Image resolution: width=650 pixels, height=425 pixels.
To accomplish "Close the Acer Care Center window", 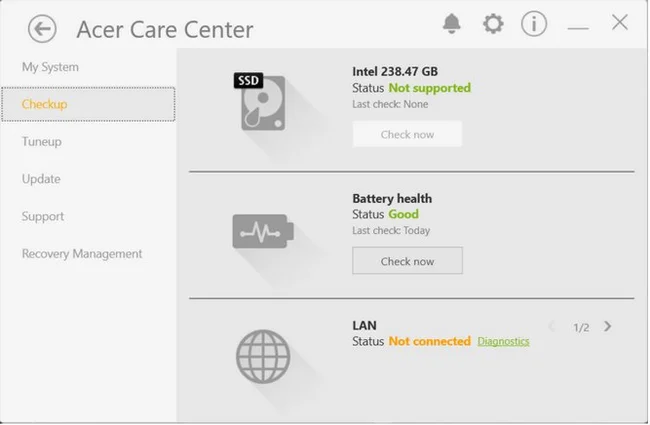I will click(x=619, y=22).
